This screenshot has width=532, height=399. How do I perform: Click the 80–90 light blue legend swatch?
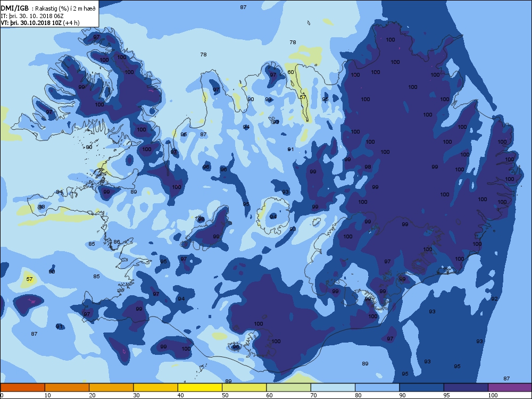coord(377,387)
